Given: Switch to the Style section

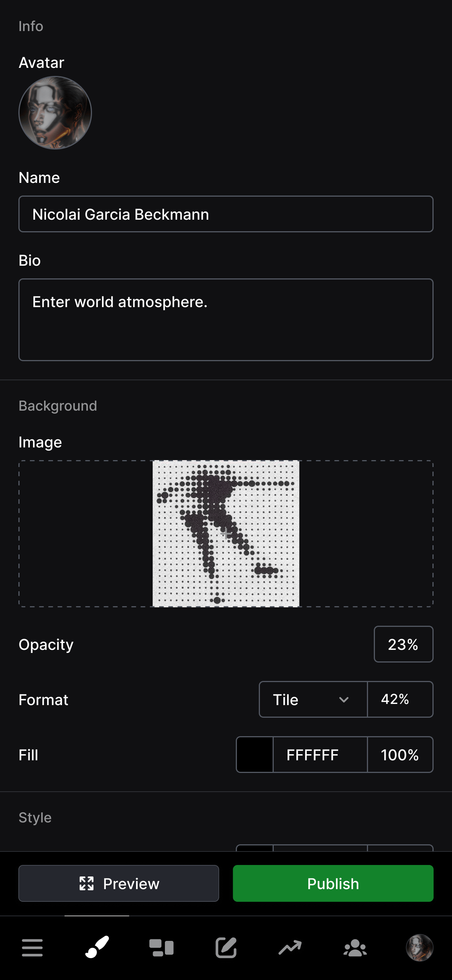Looking at the screenshot, I should [x=35, y=817].
